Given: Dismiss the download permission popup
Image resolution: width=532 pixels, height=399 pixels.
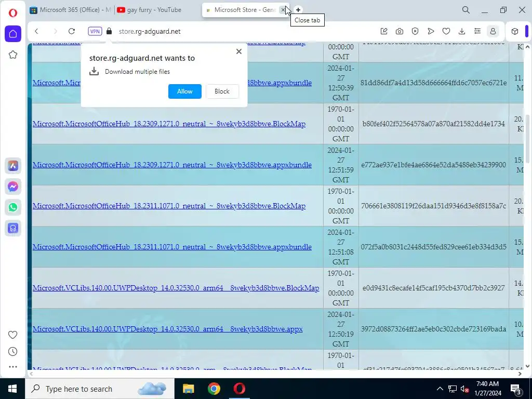Looking at the screenshot, I should pyautogui.click(x=239, y=51).
